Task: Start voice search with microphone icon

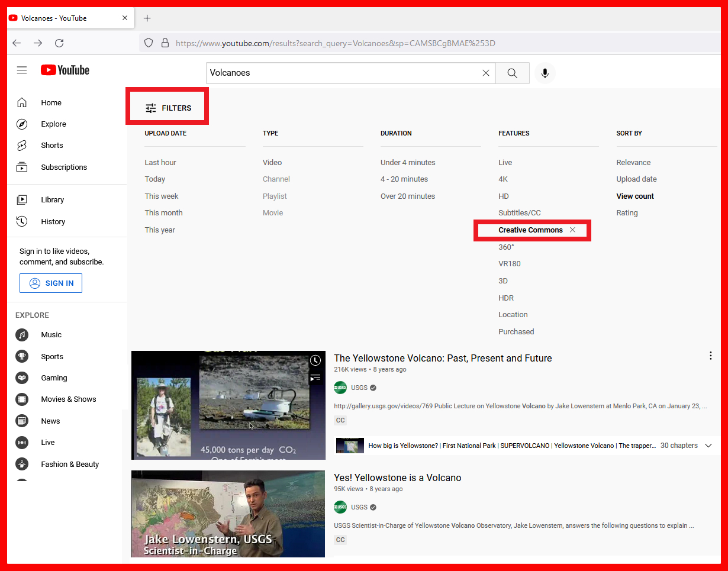Action: point(545,73)
